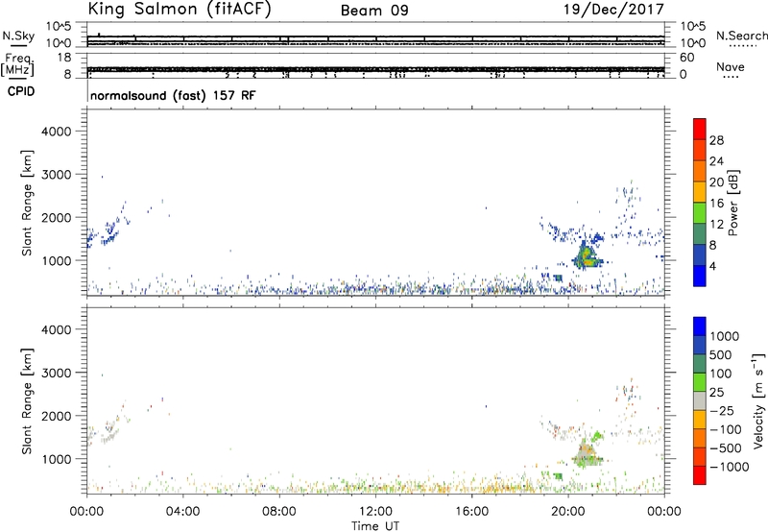Click the blue bottom of power color bar
The width and height of the screenshot is (768, 532).
(700, 276)
